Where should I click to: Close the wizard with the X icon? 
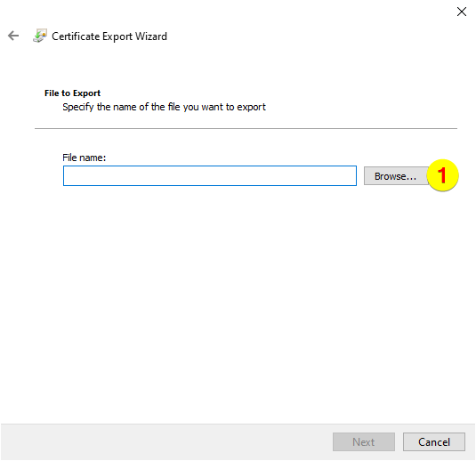pyautogui.click(x=462, y=12)
